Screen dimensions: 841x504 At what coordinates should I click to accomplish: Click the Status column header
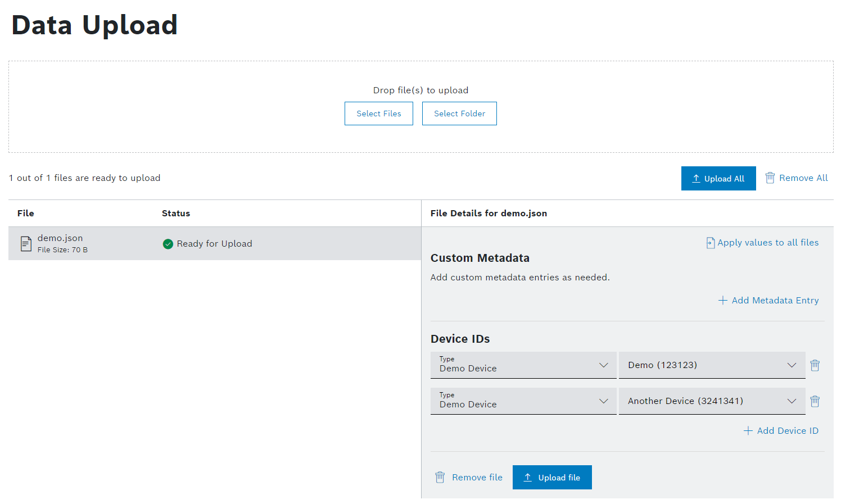click(176, 214)
